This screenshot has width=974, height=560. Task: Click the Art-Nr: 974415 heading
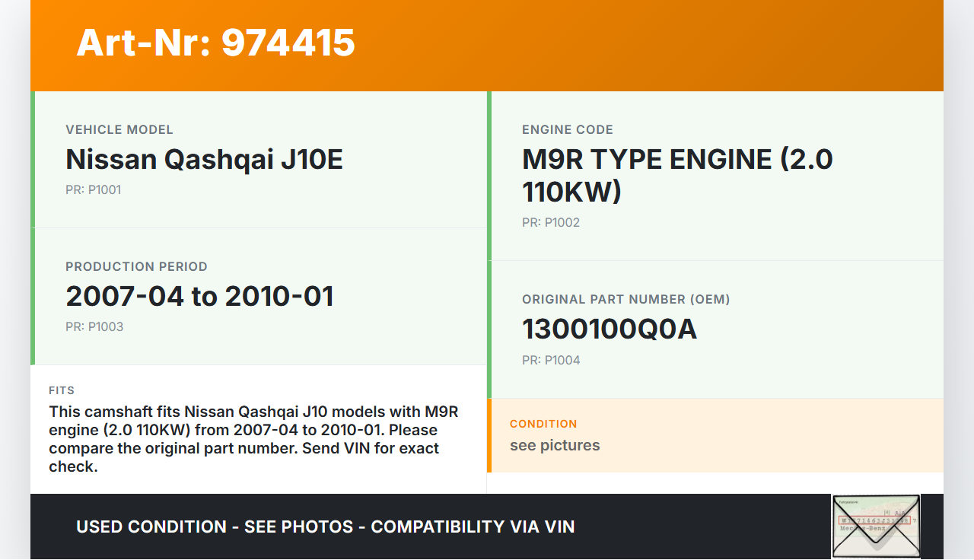[x=215, y=43]
